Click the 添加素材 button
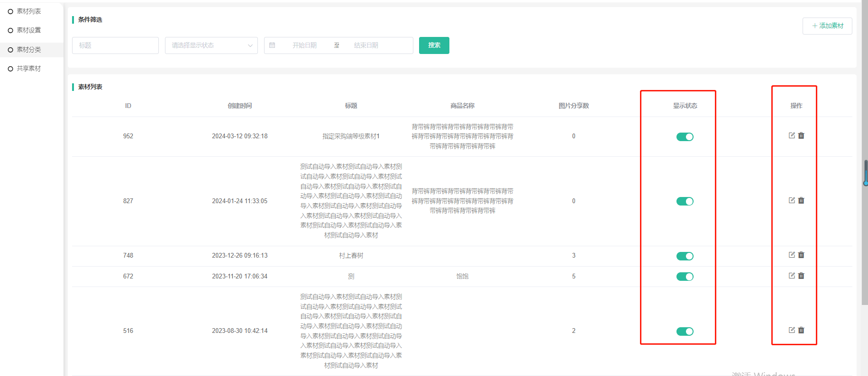The image size is (868, 376). click(x=827, y=26)
